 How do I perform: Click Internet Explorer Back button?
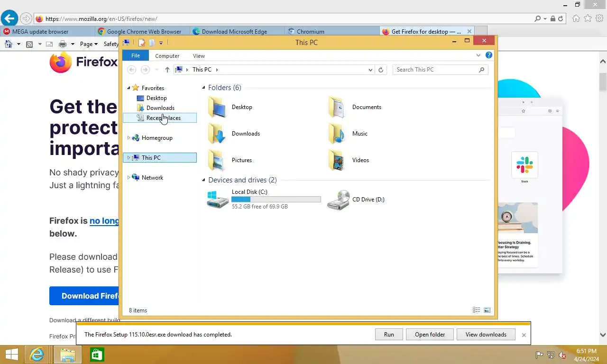click(9, 19)
